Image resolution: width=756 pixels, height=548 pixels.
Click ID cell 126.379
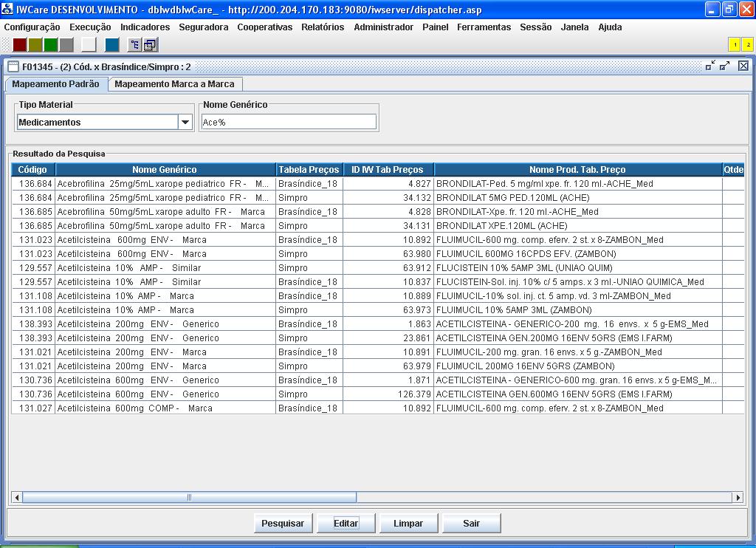(x=388, y=394)
